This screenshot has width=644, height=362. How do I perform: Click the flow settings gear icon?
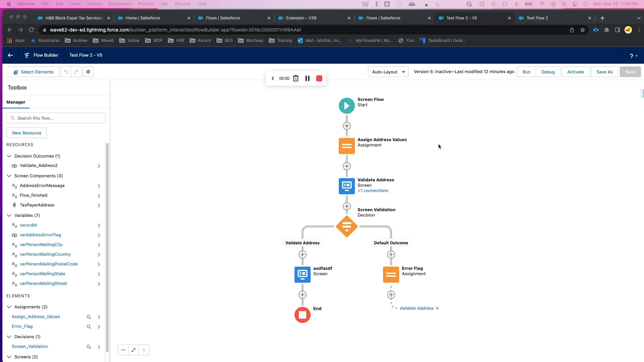(88, 72)
